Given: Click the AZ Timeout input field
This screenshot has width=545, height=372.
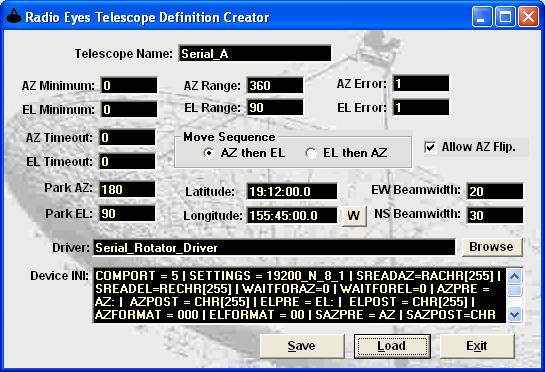Looking at the screenshot, I should (x=127, y=137).
